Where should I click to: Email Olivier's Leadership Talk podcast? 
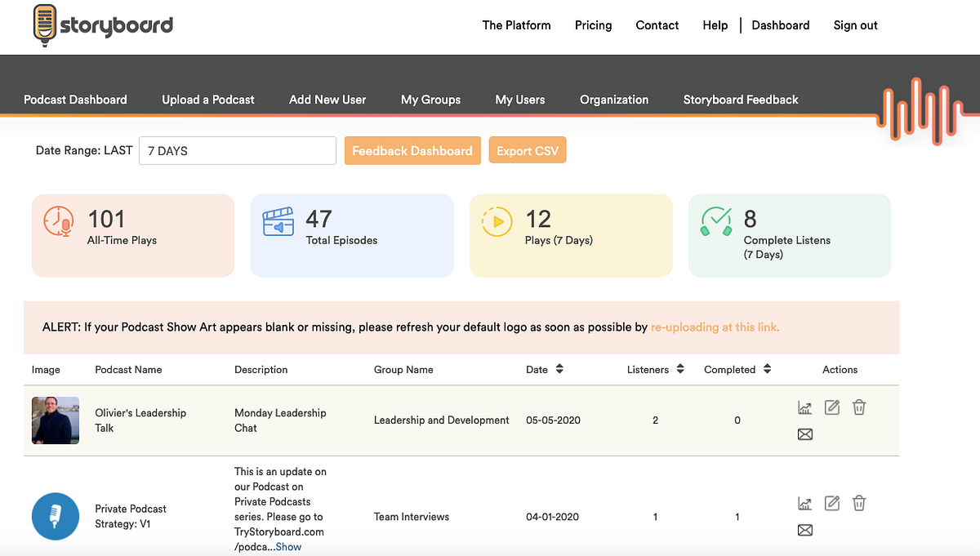805,434
